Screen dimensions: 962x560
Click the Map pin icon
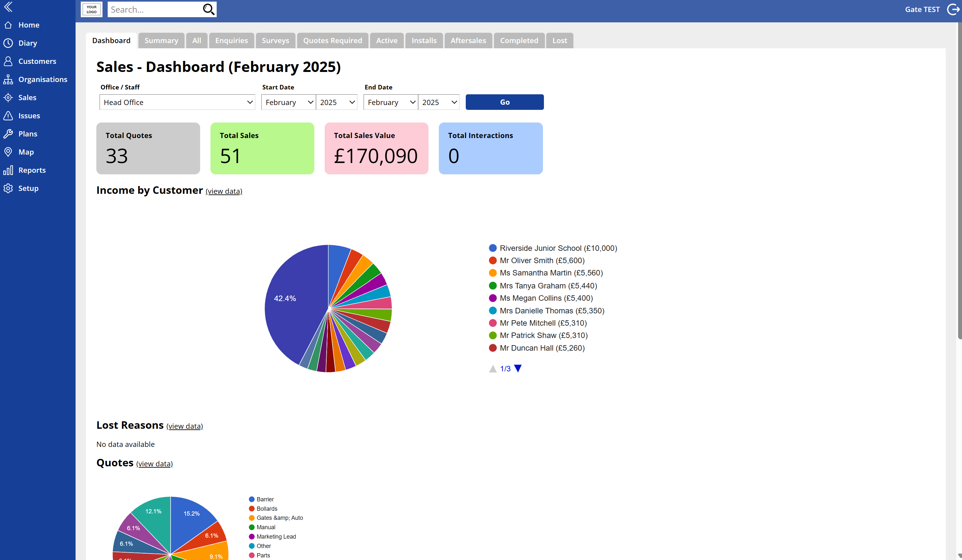pyautogui.click(x=8, y=152)
